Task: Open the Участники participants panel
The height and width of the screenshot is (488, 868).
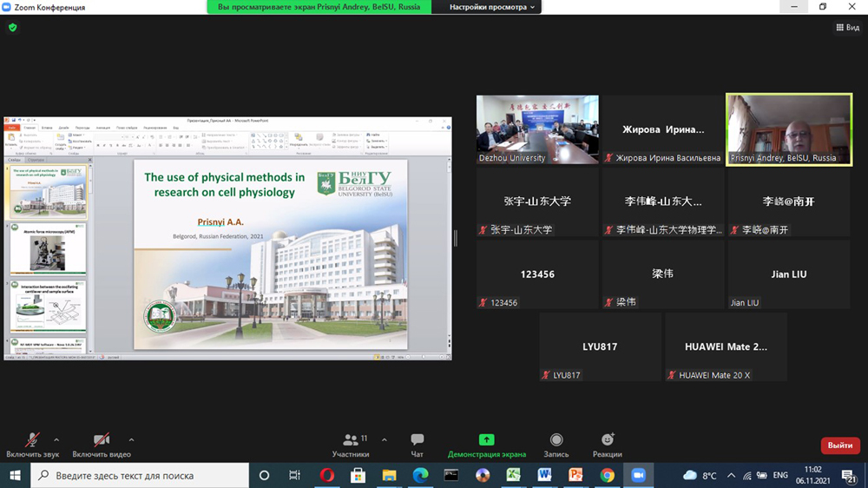Action: click(351, 444)
